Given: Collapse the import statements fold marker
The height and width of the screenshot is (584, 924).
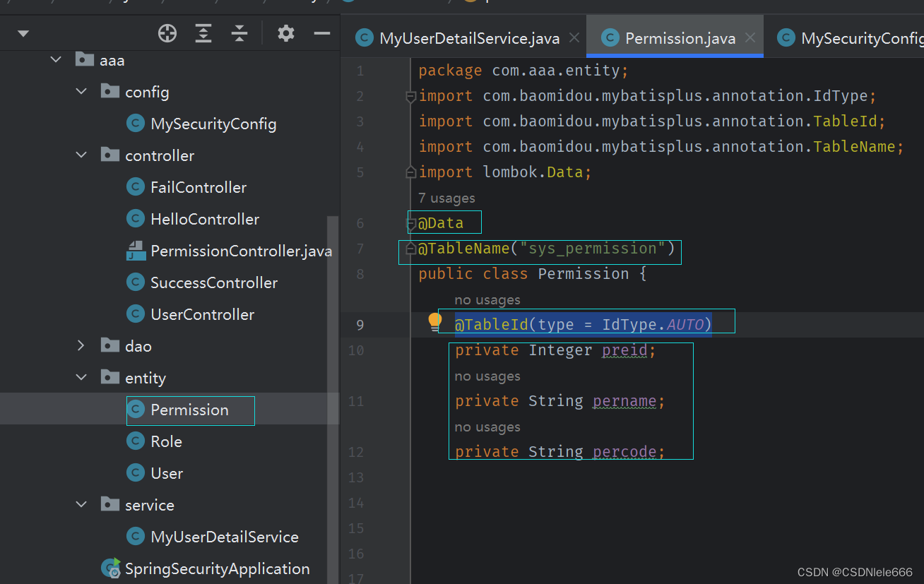Looking at the screenshot, I should point(410,97).
